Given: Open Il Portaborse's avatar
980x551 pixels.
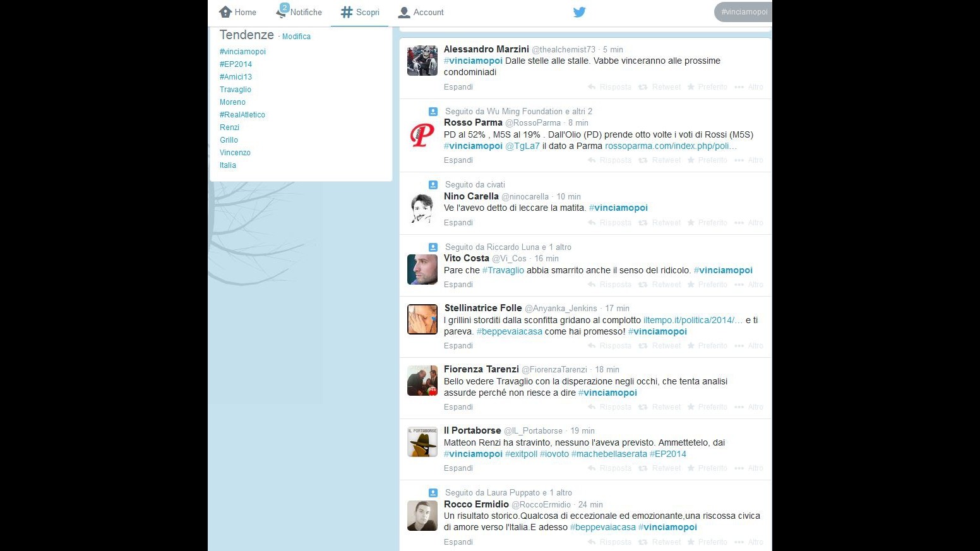Looking at the screenshot, I should (422, 442).
